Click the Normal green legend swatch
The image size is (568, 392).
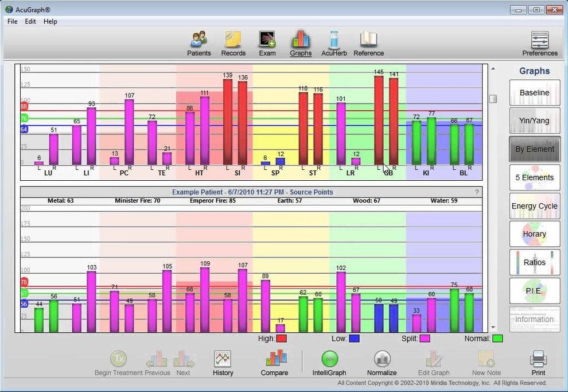tap(498, 339)
